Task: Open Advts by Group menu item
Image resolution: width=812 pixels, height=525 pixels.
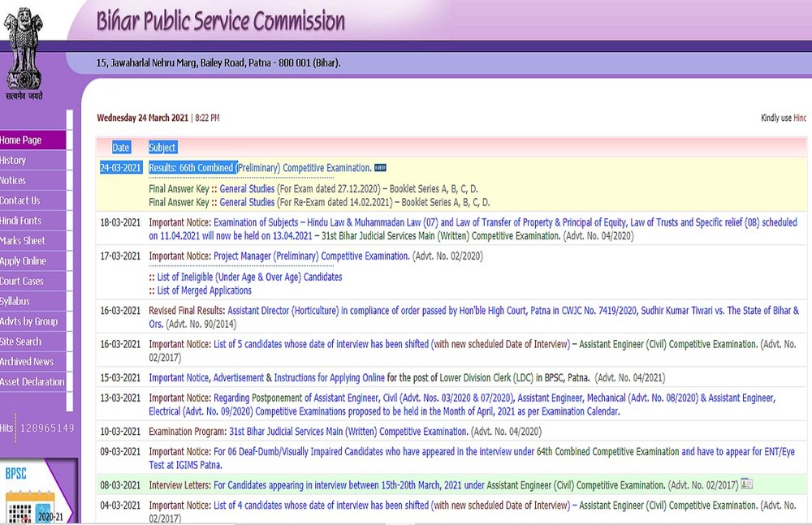Action: click(29, 321)
